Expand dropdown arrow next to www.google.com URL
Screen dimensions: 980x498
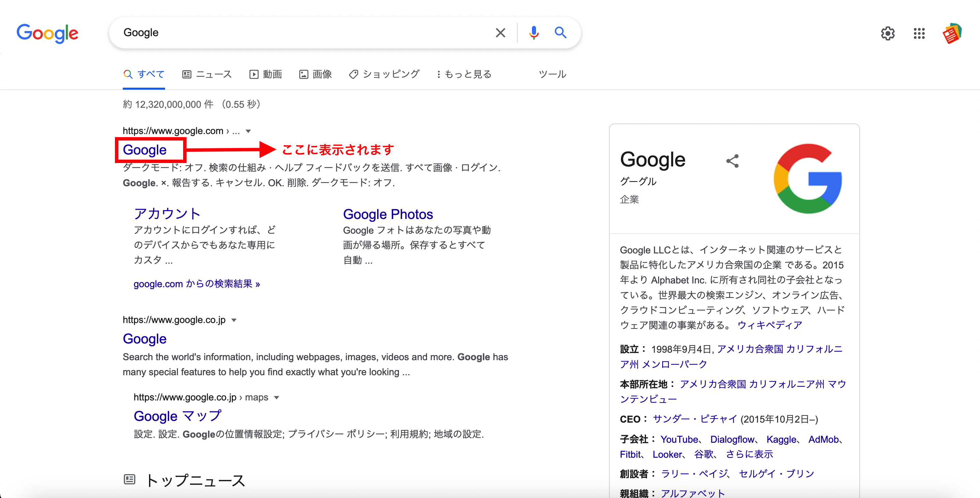coord(249,131)
